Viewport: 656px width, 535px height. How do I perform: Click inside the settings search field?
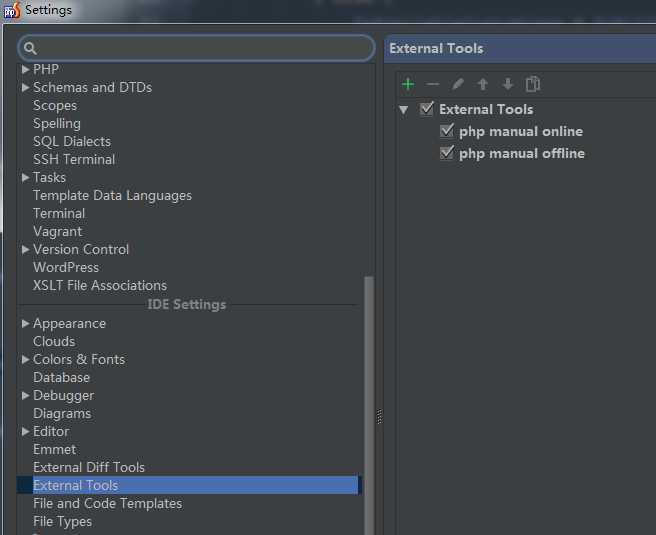pyautogui.click(x=200, y=48)
